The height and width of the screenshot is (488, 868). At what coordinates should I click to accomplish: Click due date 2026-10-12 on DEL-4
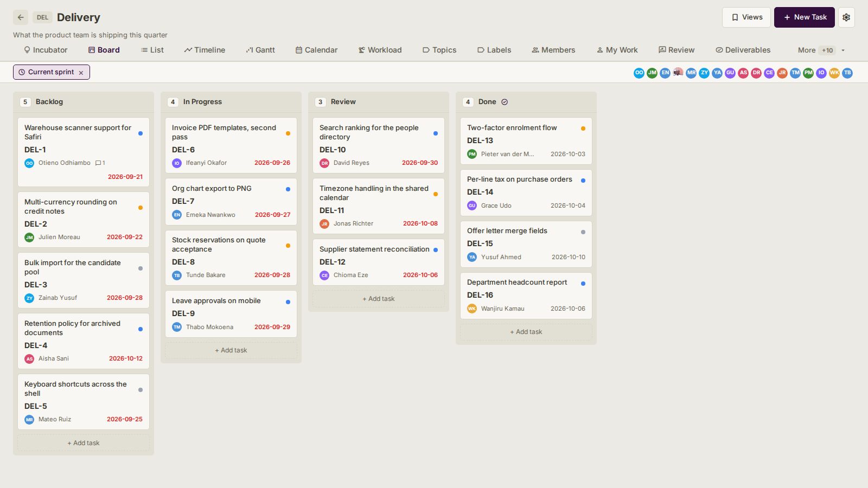coord(126,358)
